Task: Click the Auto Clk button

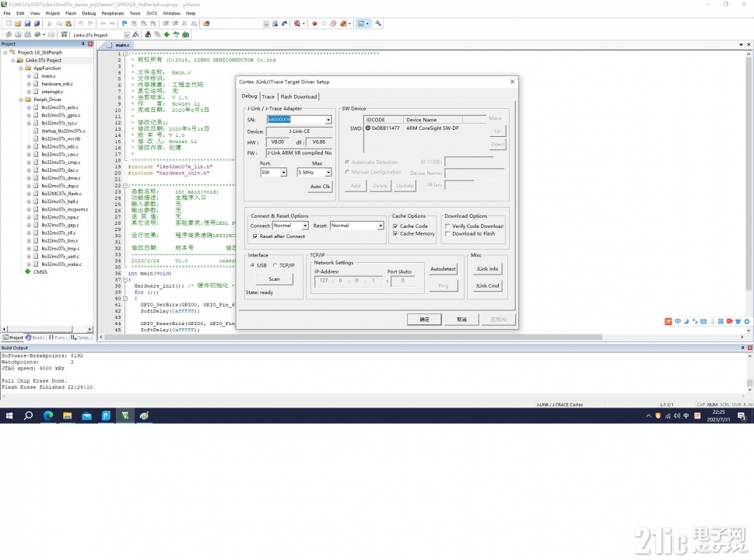Action: [x=321, y=187]
